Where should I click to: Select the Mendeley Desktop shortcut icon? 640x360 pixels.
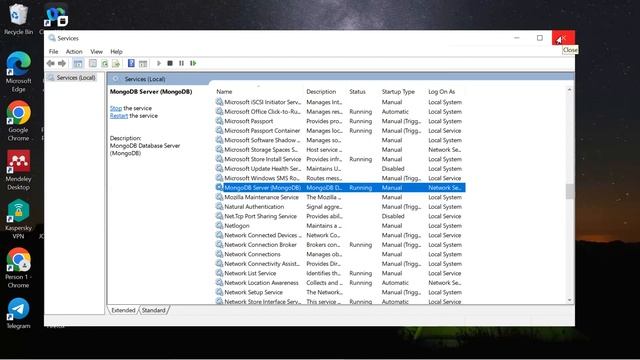(18, 170)
